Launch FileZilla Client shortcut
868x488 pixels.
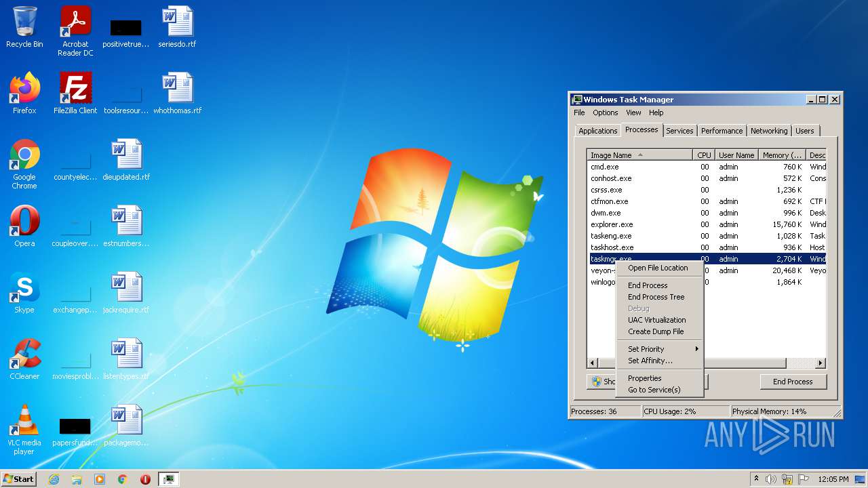coord(75,94)
